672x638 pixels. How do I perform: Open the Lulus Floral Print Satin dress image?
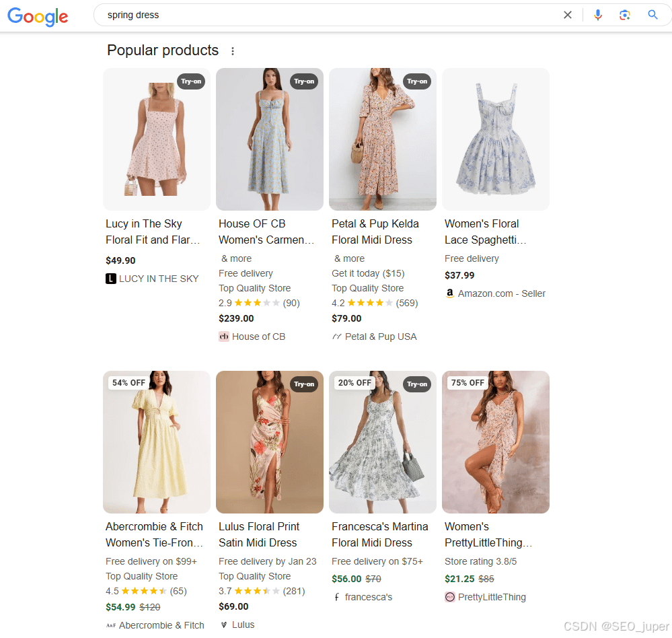270,442
